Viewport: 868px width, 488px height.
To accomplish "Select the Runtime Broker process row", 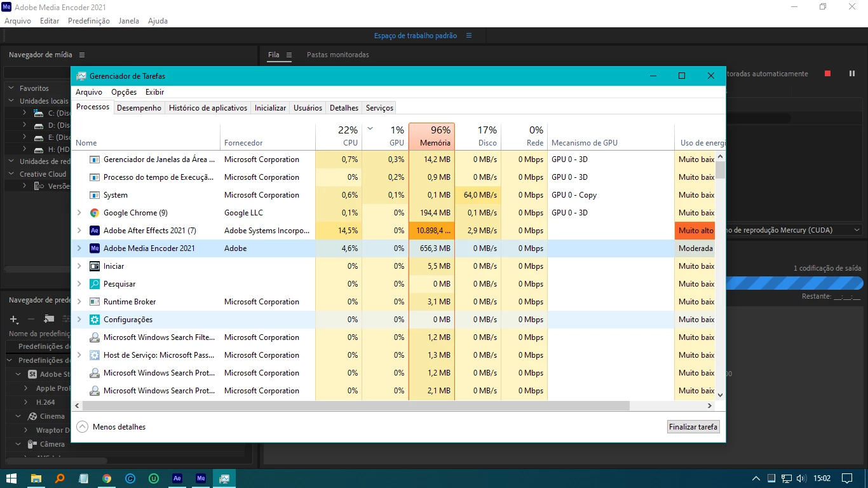I will coord(393,302).
